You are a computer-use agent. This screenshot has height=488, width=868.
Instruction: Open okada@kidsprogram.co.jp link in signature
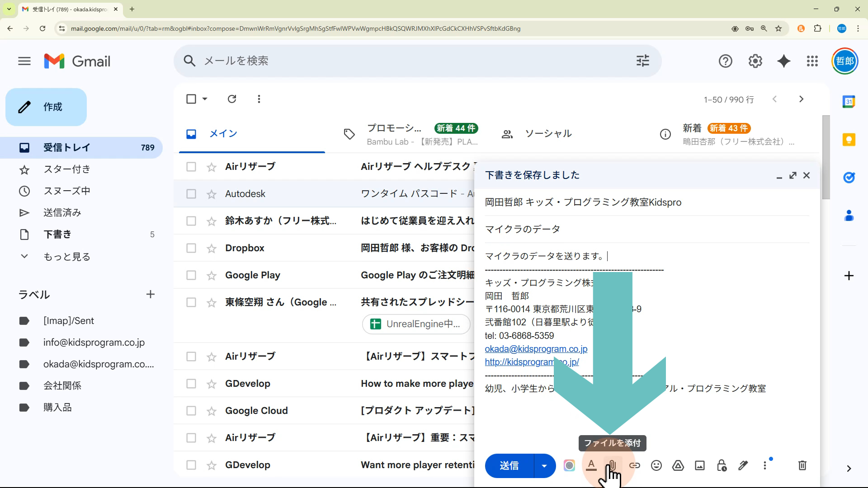[x=536, y=349]
